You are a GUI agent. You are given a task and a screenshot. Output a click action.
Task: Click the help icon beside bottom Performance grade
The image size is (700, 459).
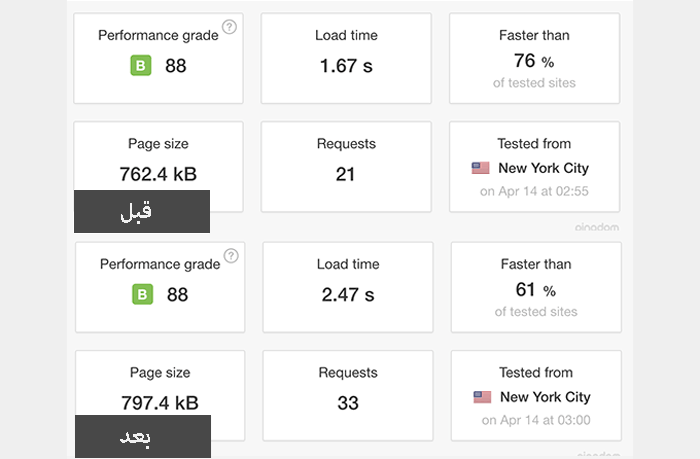pyautogui.click(x=231, y=255)
